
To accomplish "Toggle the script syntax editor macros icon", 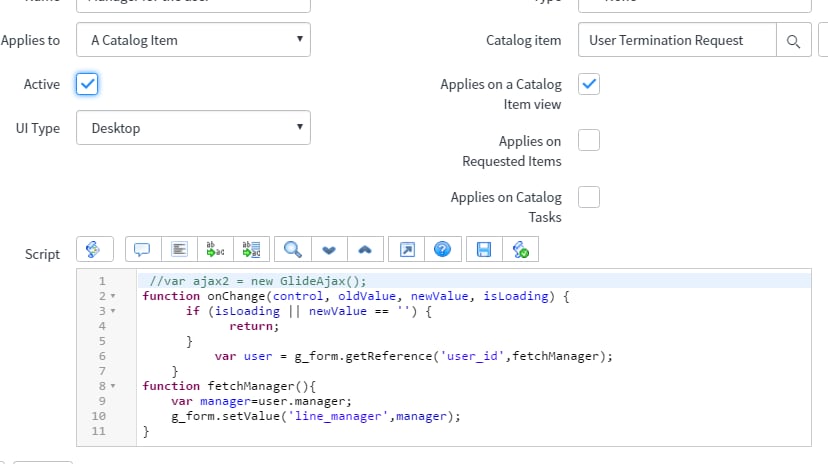I will 95,249.
